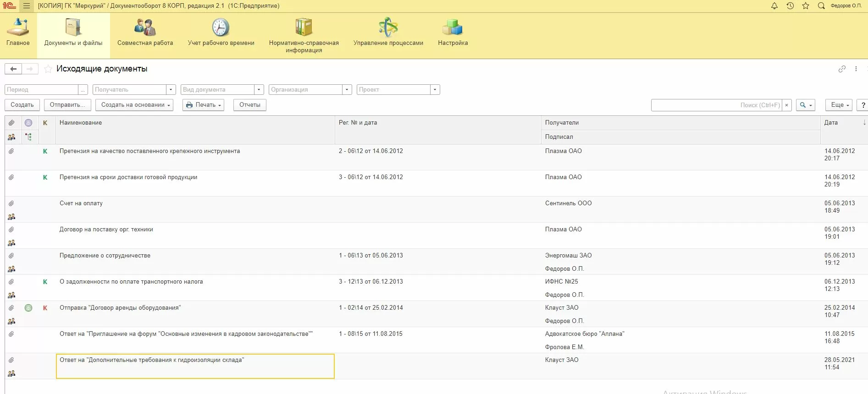Open history clock icon in title bar
868x394 pixels.
click(790, 6)
